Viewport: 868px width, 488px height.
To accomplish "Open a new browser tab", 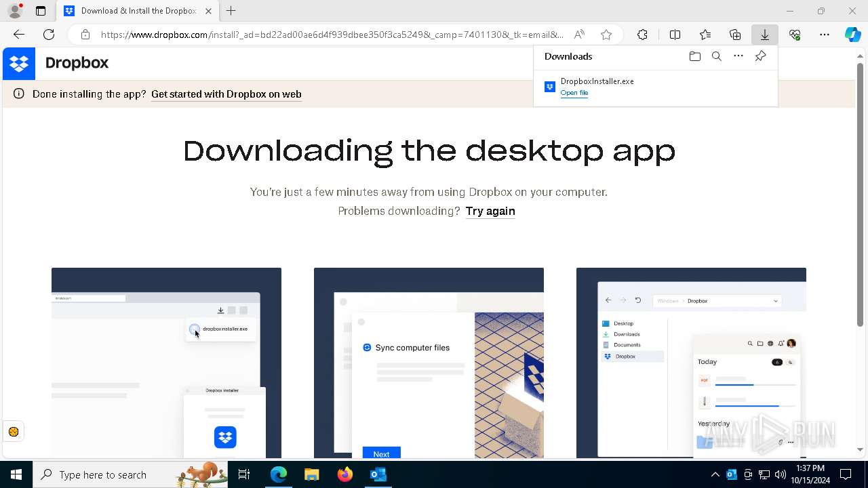I will [x=231, y=11].
